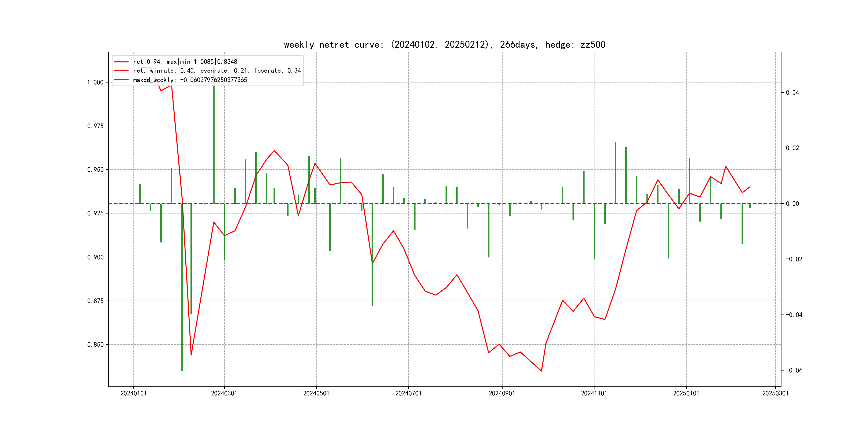This screenshot has width=868, height=434.
Task: Click the 0.04 right y-axis tick label
Action: 792,93
